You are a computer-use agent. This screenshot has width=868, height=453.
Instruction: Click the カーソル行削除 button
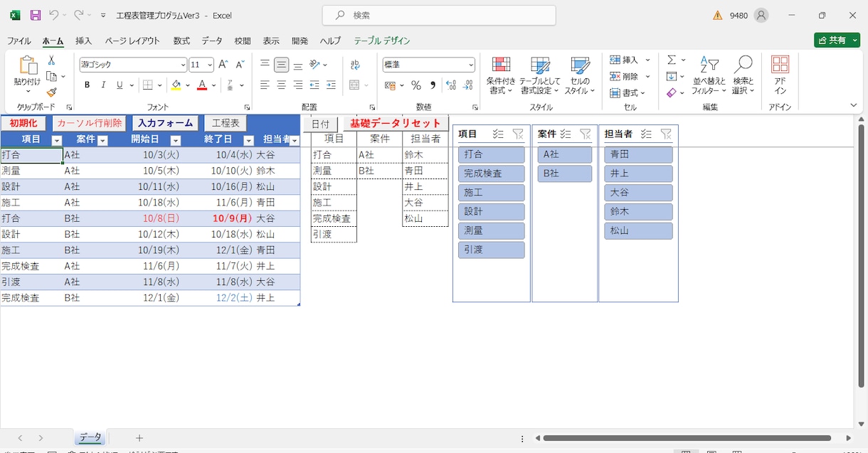tap(90, 123)
